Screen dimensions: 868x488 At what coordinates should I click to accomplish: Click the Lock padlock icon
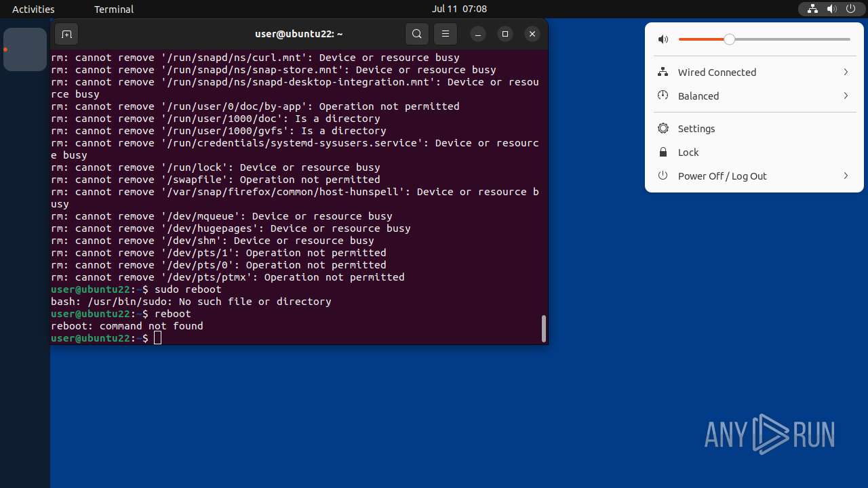coord(663,152)
